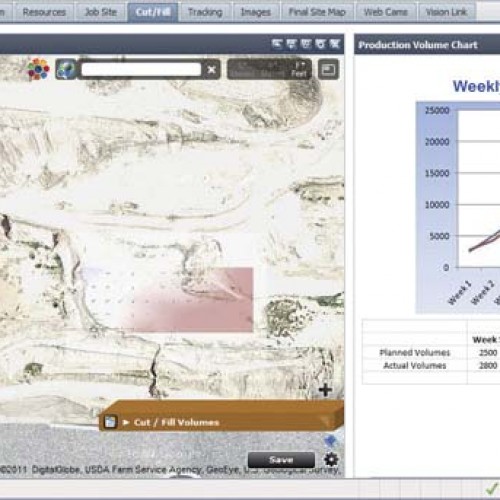This screenshot has width=500, height=500.
Task: Click the green checkmark in status bar
Action: (x=491, y=489)
